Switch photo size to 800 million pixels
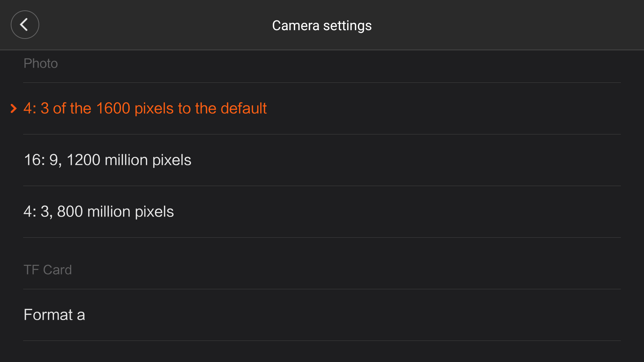This screenshot has height=362, width=644. [x=322, y=212]
